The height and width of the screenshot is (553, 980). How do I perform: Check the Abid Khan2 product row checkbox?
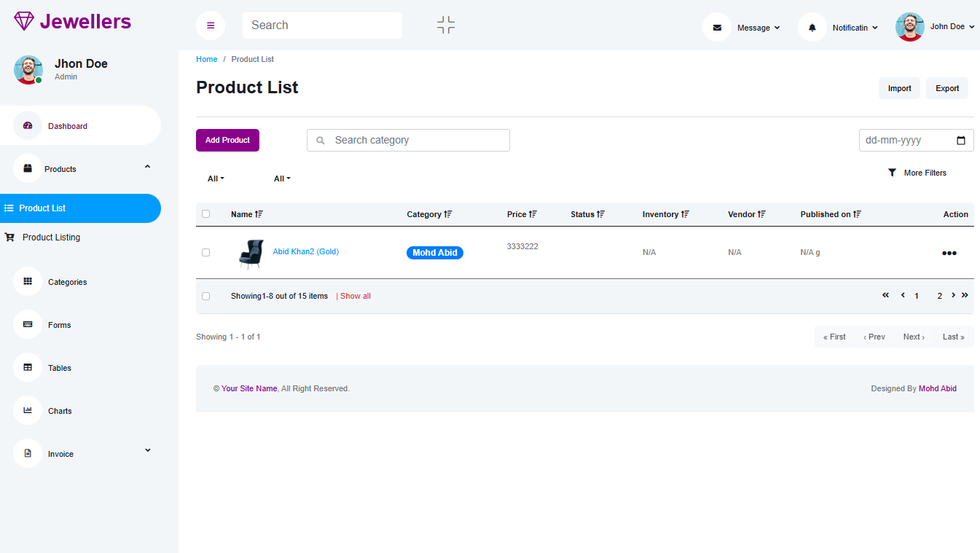coord(205,253)
